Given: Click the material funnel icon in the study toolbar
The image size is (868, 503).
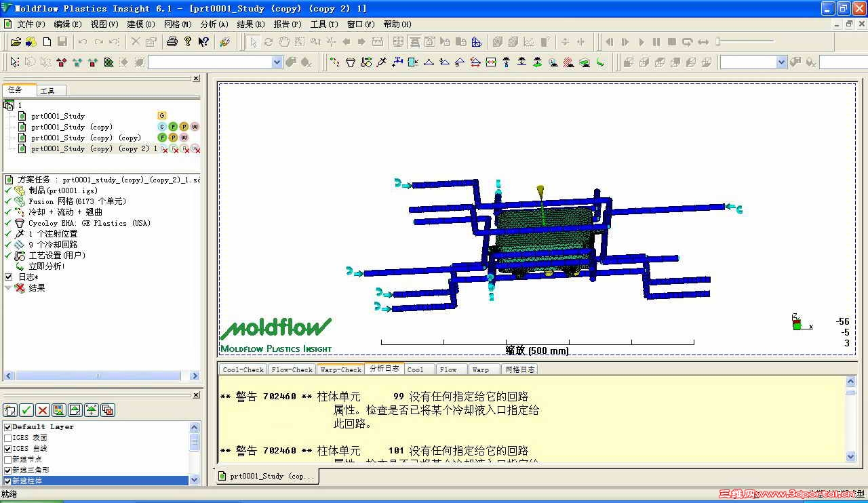Looking at the screenshot, I should (351, 62).
